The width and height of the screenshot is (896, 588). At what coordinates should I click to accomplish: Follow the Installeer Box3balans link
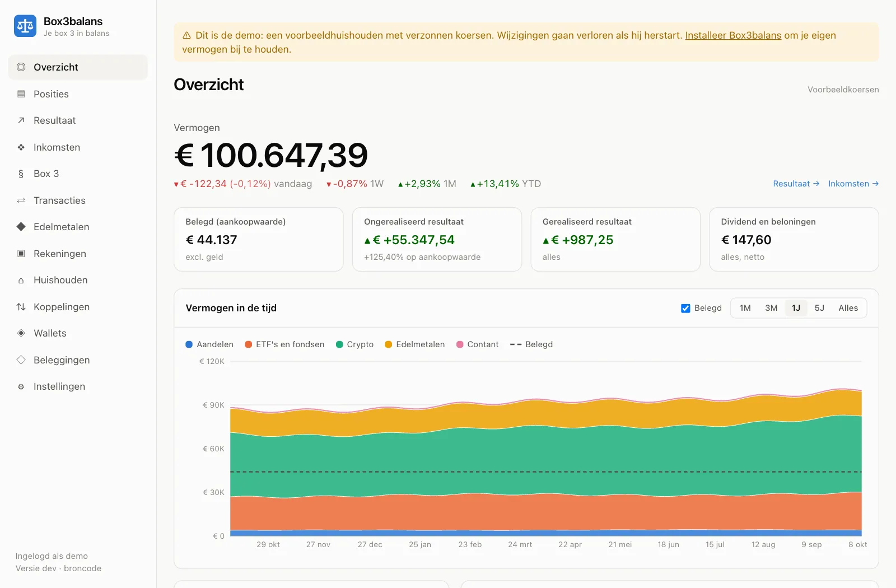[733, 35]
